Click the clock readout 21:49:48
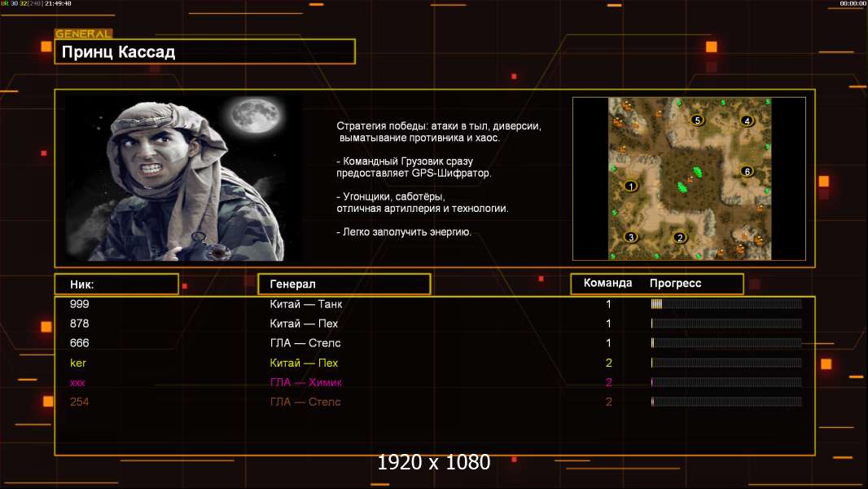Screen dimensions: 868x489 tap(58, 3)
